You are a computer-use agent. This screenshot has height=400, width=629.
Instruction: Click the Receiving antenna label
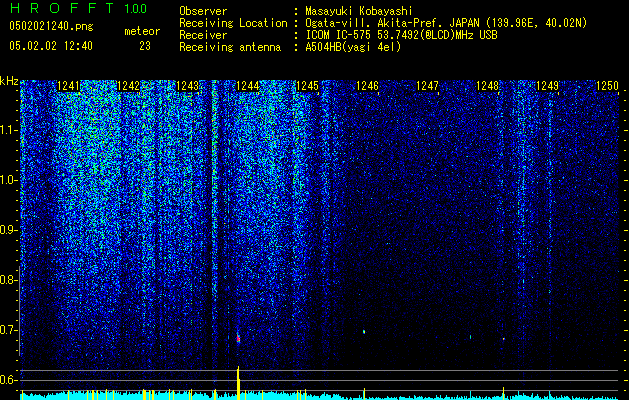(x=230, y=47)
